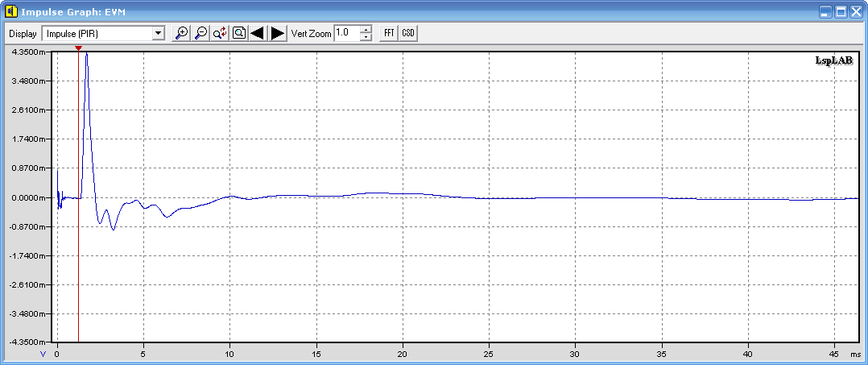The height and width of the screenshot is (365, 868).
Task: Click the V unit label below the axis
Action: pyautogui.click(x=43, y=353)
